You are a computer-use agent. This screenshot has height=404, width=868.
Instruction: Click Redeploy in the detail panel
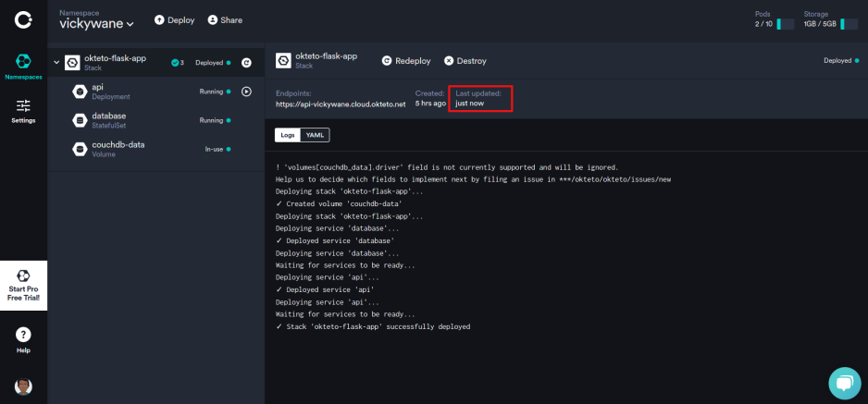point(406,61)
